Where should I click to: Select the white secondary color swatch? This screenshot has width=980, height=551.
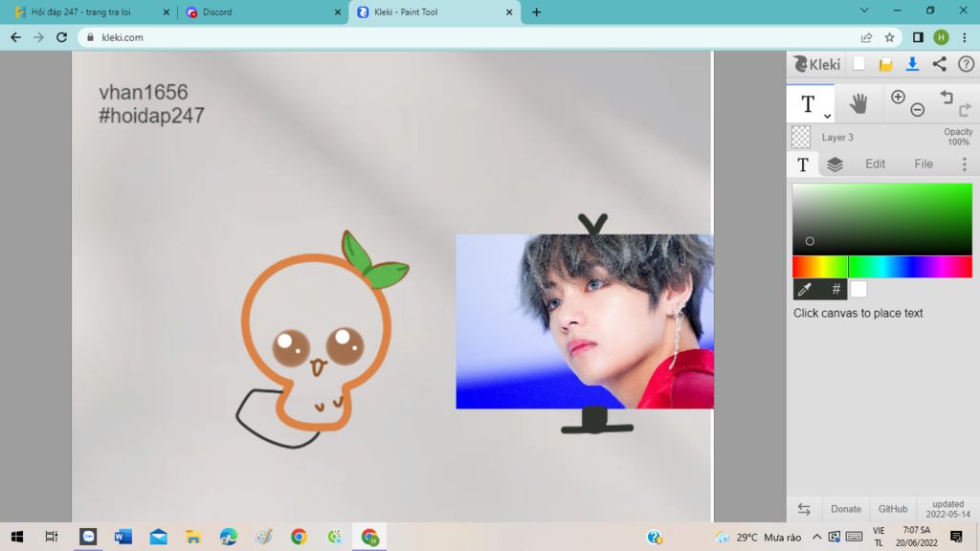tap(858, 289)
